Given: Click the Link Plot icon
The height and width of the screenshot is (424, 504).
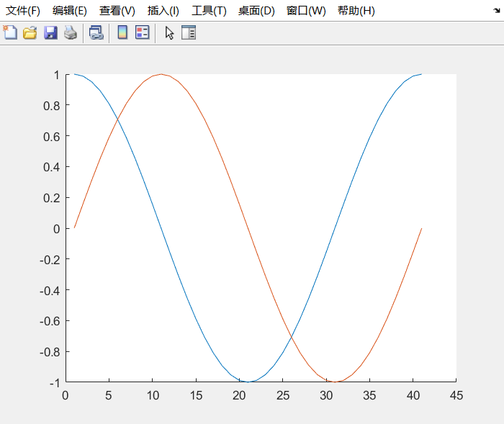Looking at the screenshot, I should pos(96,33).
